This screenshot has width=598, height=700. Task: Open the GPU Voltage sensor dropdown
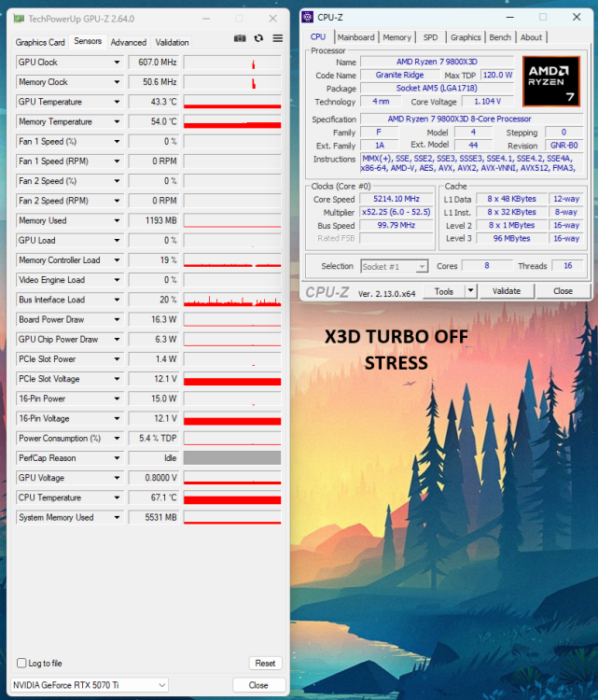(117, 478)
